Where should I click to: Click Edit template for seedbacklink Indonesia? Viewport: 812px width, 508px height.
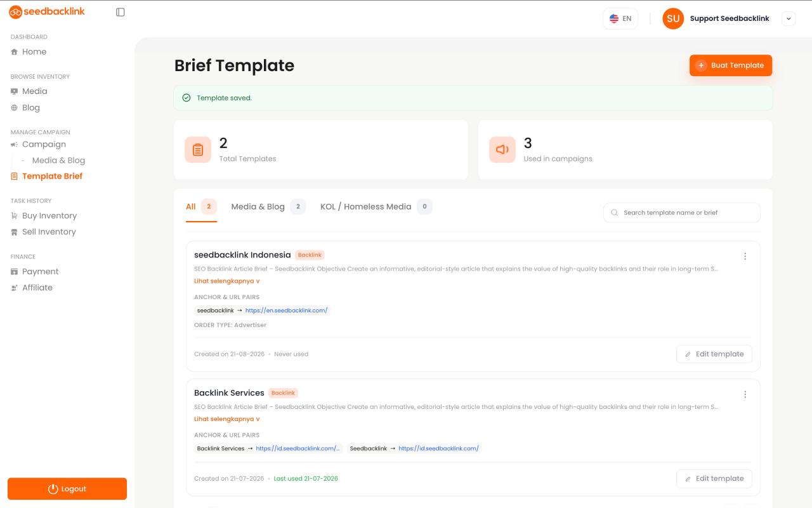(x=714, y=354)
